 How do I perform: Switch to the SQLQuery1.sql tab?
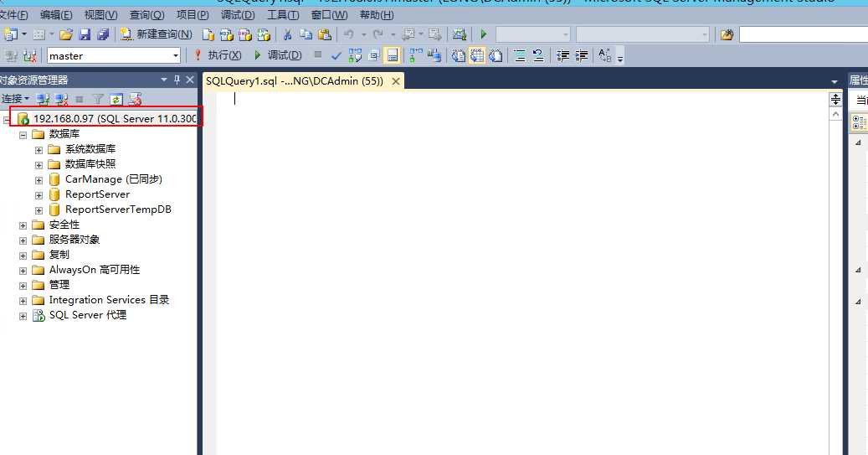[295, 81]
